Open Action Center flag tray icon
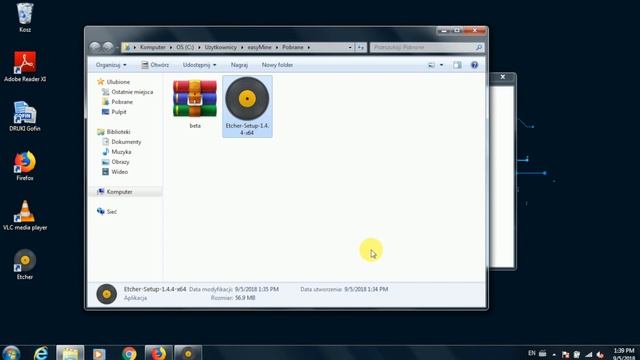 [565, 354]
